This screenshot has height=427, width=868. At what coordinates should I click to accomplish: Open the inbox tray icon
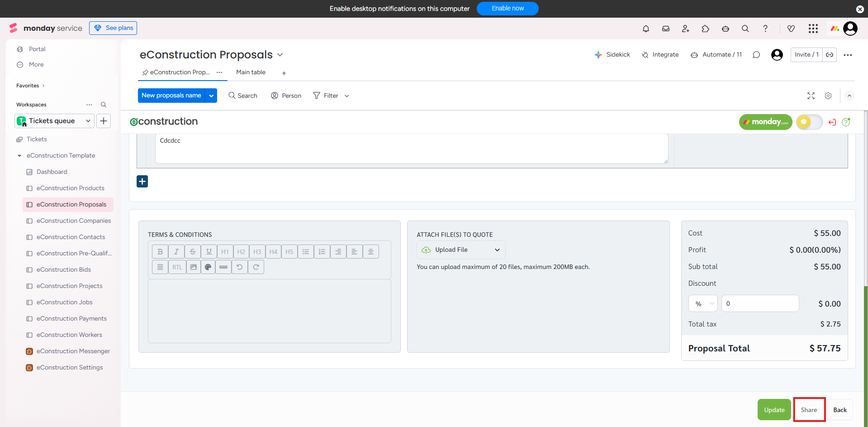pos(665,29)
